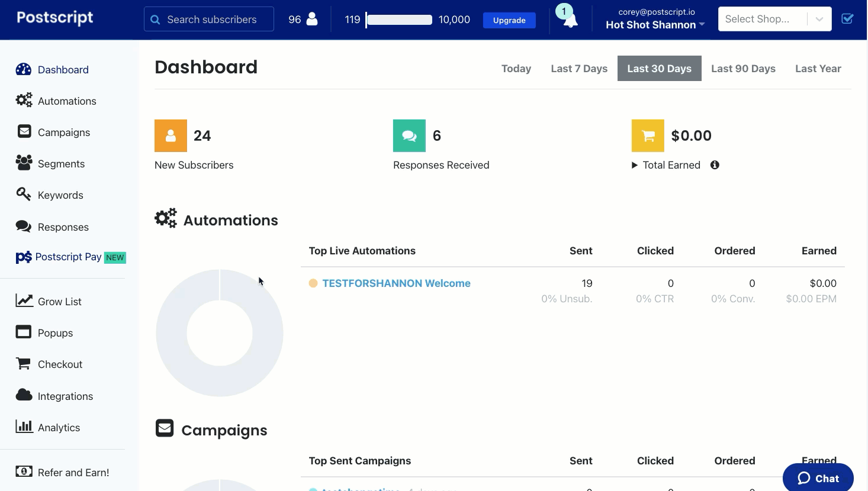The height and width of the screenshot is (491, 868).
Task: Open Segments in the sidebar
Action: point(61,164)
